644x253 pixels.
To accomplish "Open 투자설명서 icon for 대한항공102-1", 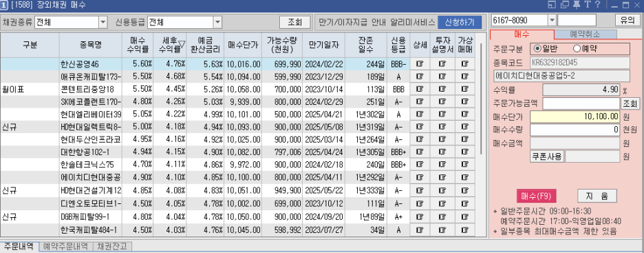I will [442, 152].
